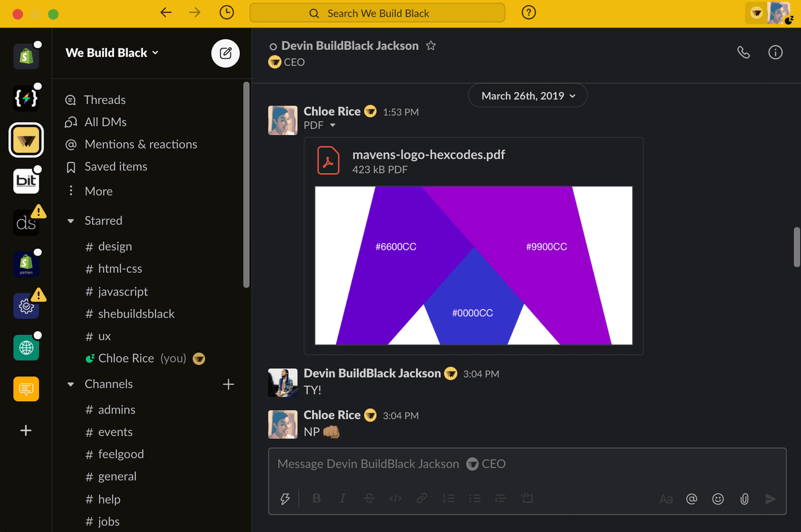The image size is (801, 532).
Task: Click the Search We Build Black field
Action: [x=378, y=13]
